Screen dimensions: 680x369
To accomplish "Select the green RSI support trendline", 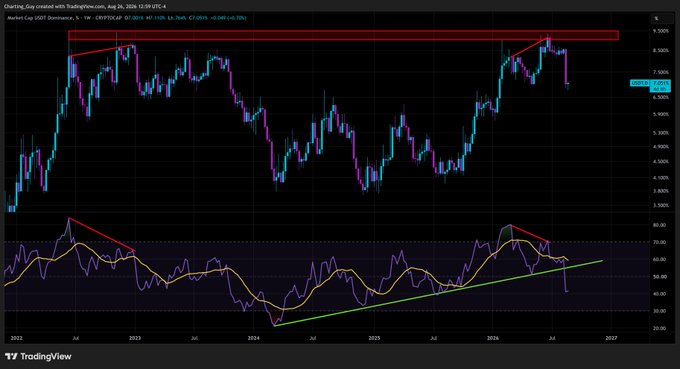I will 438,293.
